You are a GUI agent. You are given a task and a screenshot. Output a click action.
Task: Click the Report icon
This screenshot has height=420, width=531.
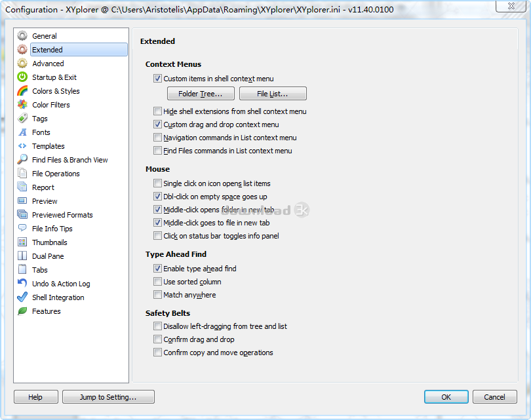coord(22,187)
